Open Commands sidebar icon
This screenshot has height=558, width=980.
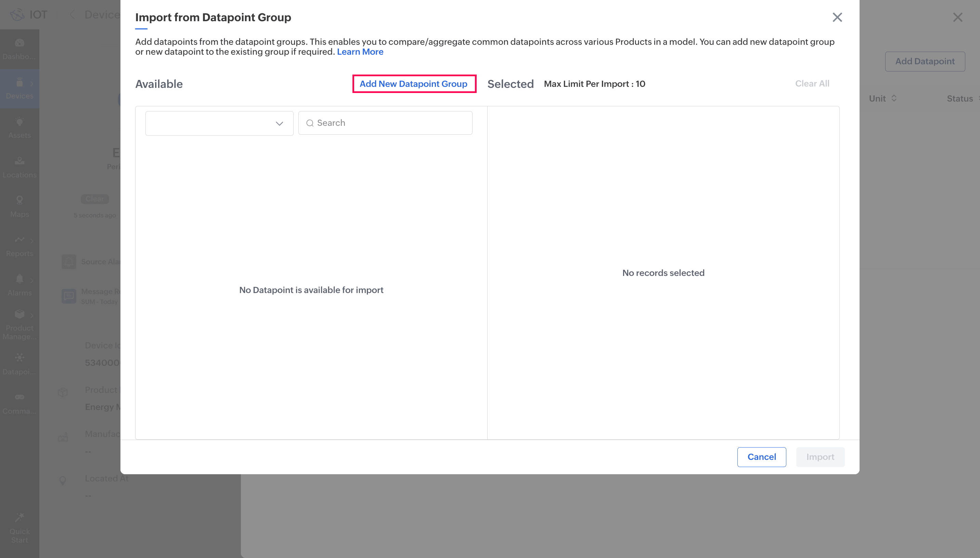point(19,397)
